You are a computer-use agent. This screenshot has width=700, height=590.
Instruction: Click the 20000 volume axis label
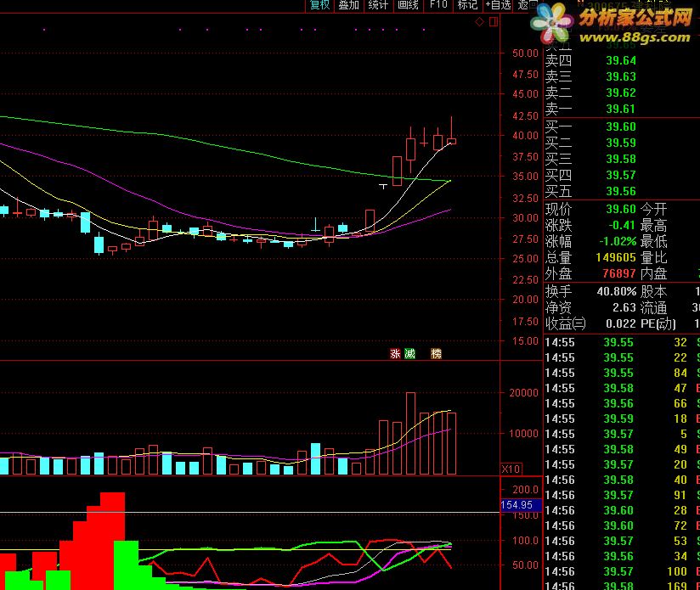coord(523,393)
